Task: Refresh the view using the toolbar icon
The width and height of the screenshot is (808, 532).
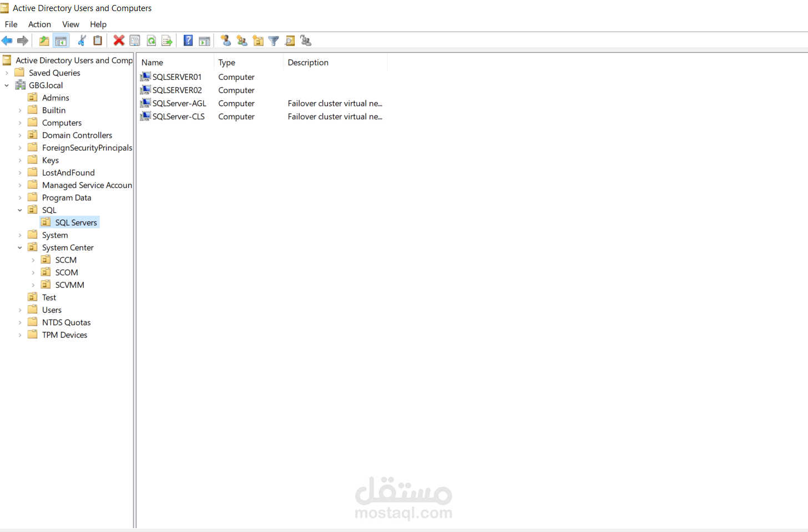Action: pos(151,40)
